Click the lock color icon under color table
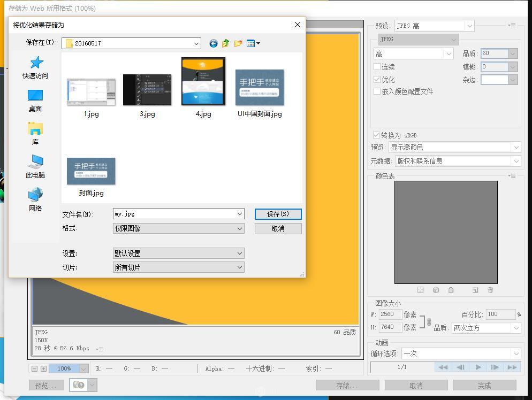 point(451,290)
